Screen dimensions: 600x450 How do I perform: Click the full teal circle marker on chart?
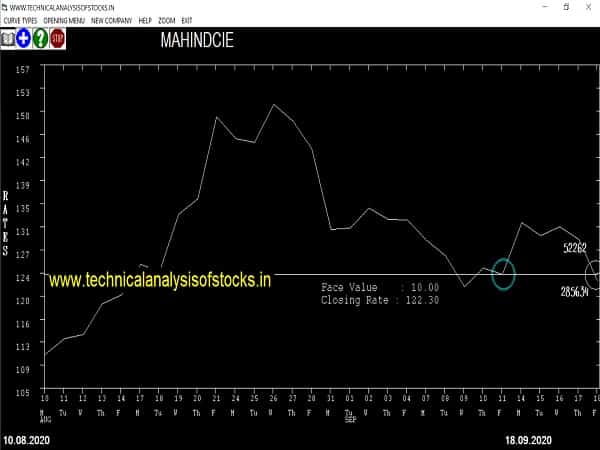(503, 273)
